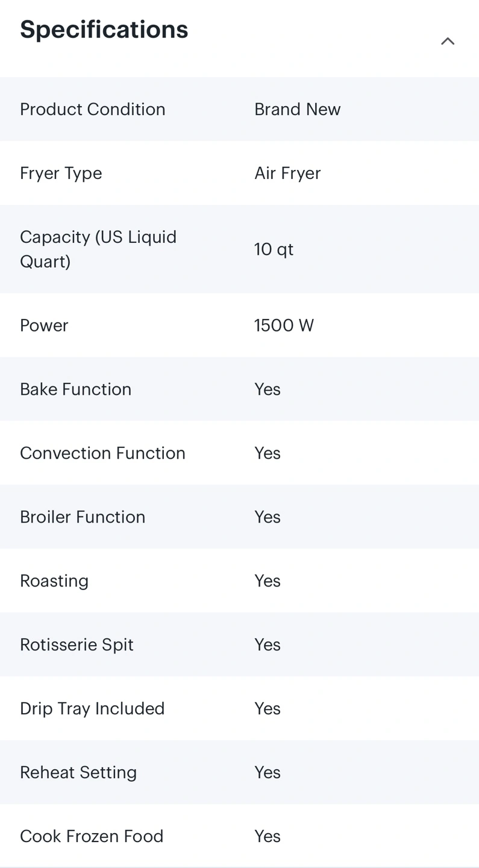Select the Broiler Function label
Viewport: 479px width, 868px height.
click(x=83, y=517)
